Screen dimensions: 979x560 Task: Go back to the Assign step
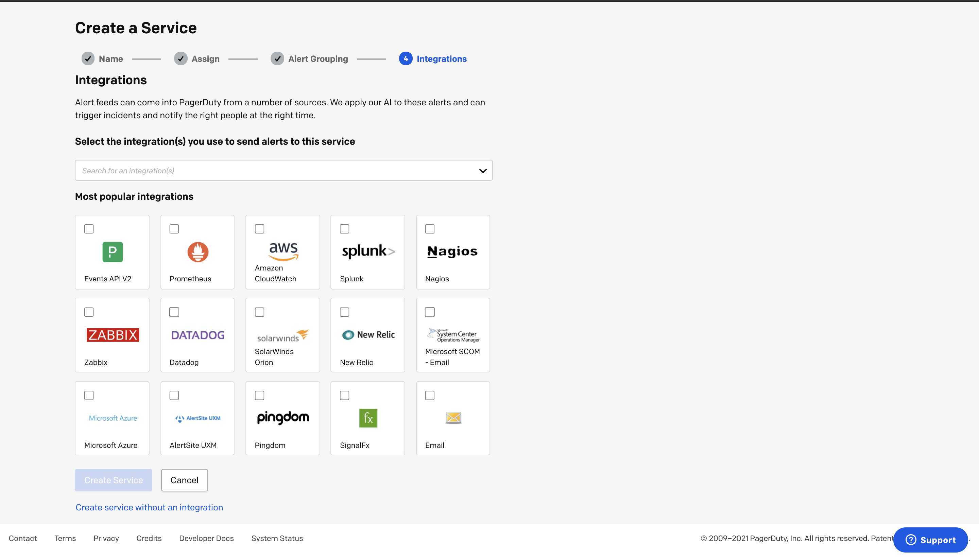(x=205, y=59)
